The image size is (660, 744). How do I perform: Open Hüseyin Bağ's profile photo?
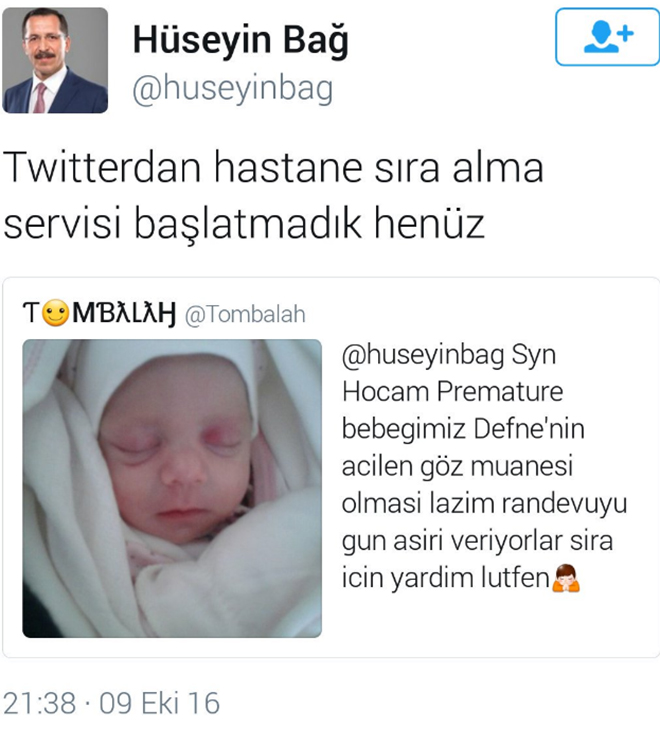pos(55,60)
